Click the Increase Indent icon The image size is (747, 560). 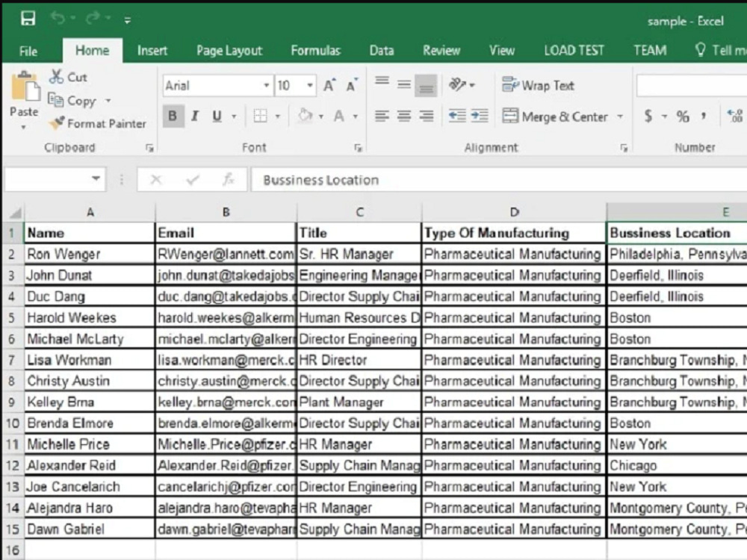480,116
